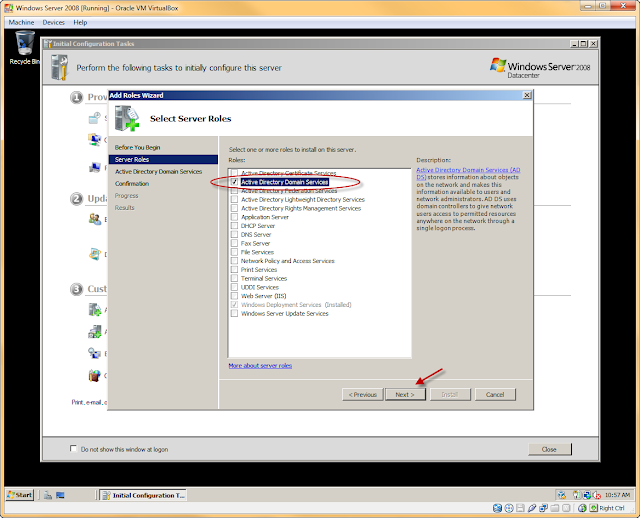Click the add roles icon in section 3
640x518 pixels.
click(95, 310)
